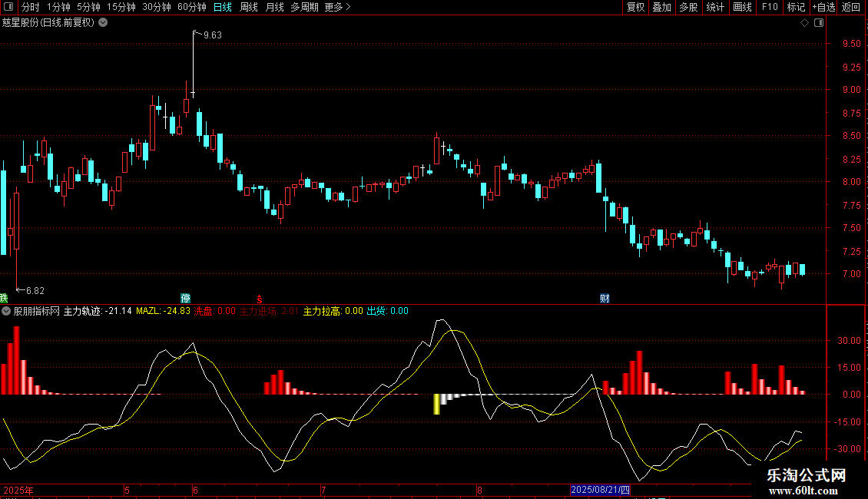
Task: Toggle the left sidebar panel icon
Action: pos(8,7)
